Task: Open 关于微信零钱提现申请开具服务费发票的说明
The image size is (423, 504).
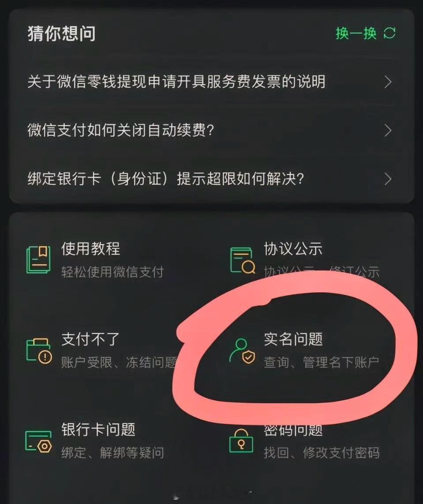Action: [211, 82]
